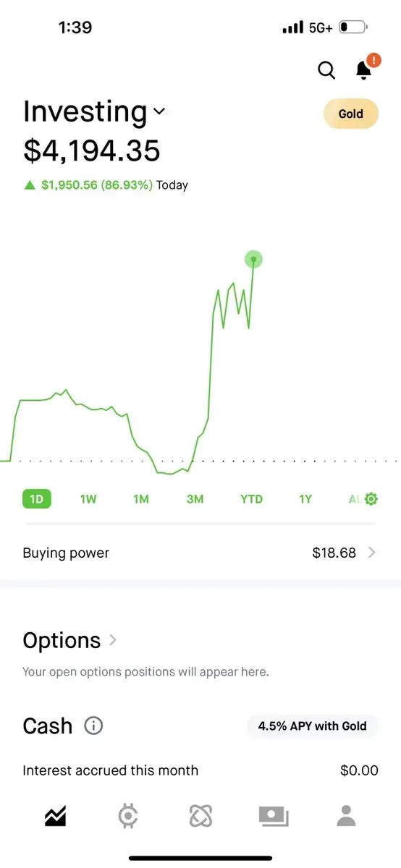Open chart settings gear icon
This screenshot has width=401, height=868.
(372, 499)
